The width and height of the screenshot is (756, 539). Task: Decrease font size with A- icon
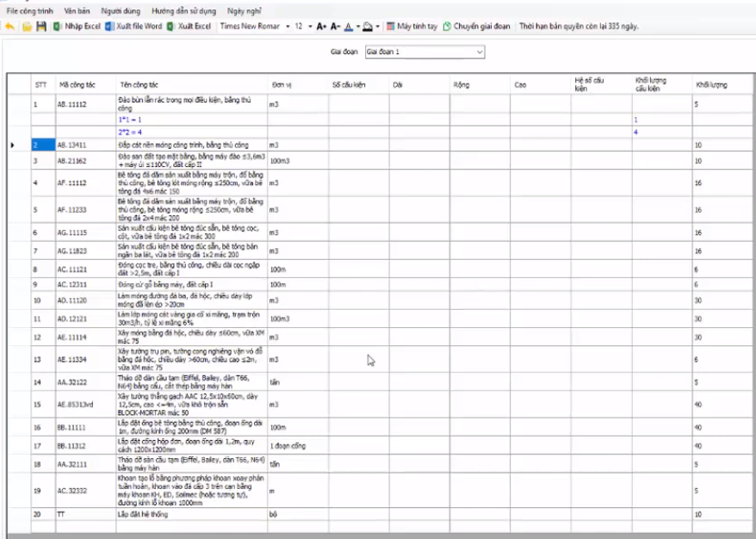tap(336, 27)
